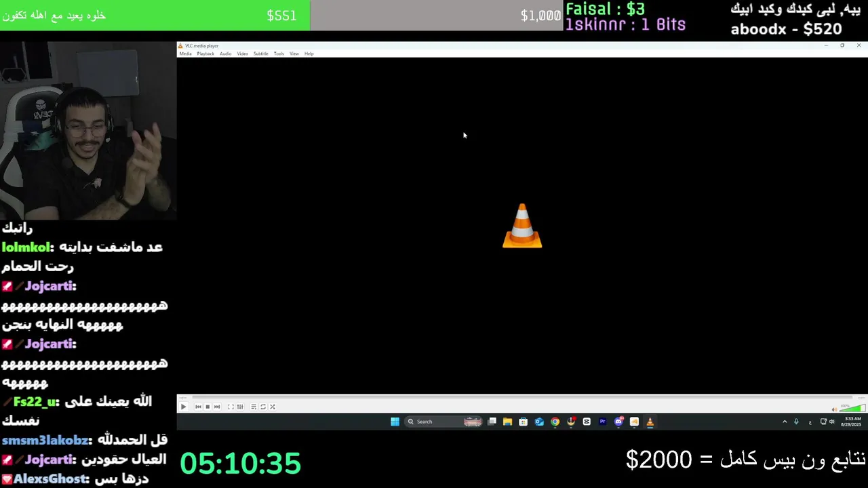Click the '1skinnr : 1 Bits' text

point(625,25)
